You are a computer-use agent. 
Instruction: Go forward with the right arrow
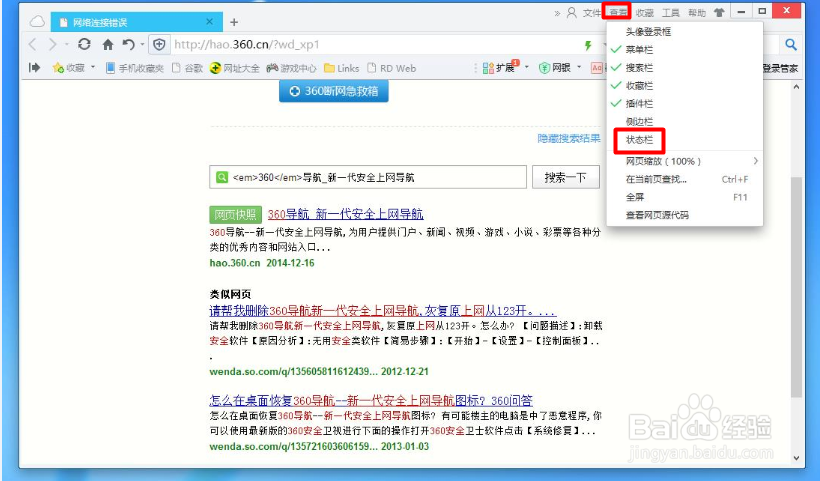coord(52,45)
